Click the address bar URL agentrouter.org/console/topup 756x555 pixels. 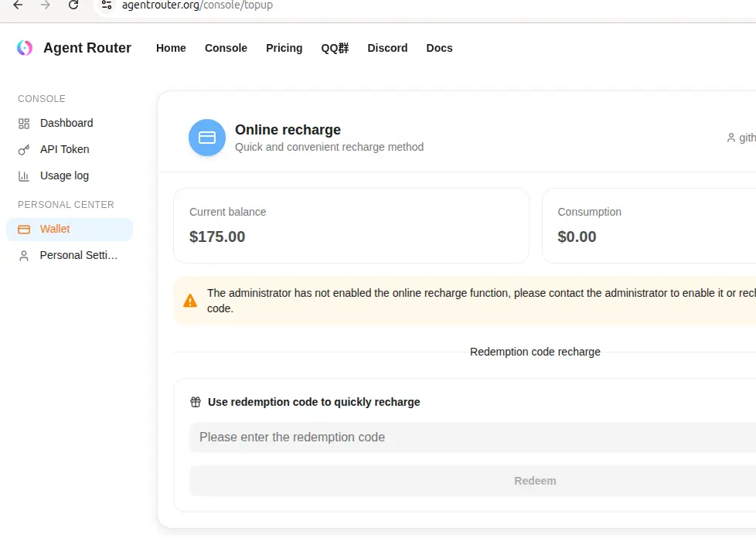197,5
